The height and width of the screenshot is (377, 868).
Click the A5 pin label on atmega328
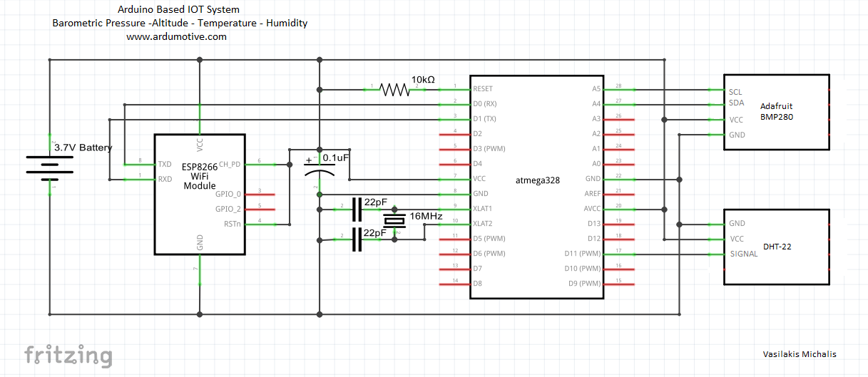point(596,89)
